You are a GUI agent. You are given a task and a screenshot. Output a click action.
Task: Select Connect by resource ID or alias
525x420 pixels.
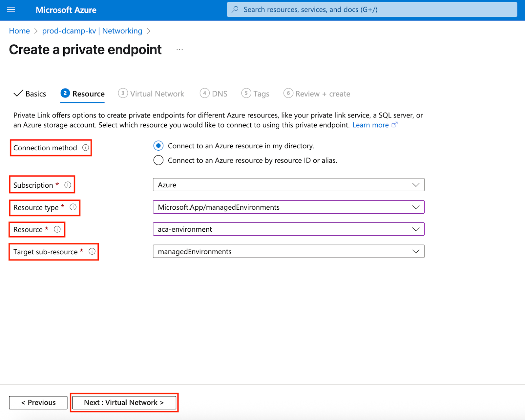(x=158, y=160)
